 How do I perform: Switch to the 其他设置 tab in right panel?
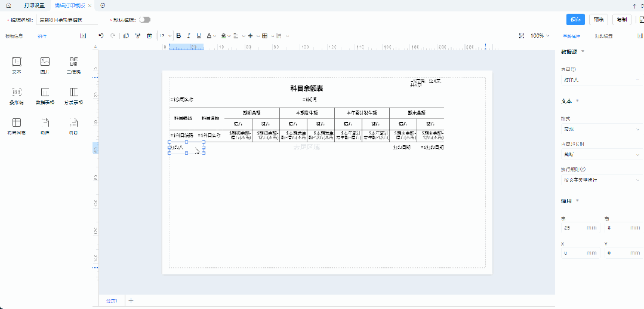[603, 36]
